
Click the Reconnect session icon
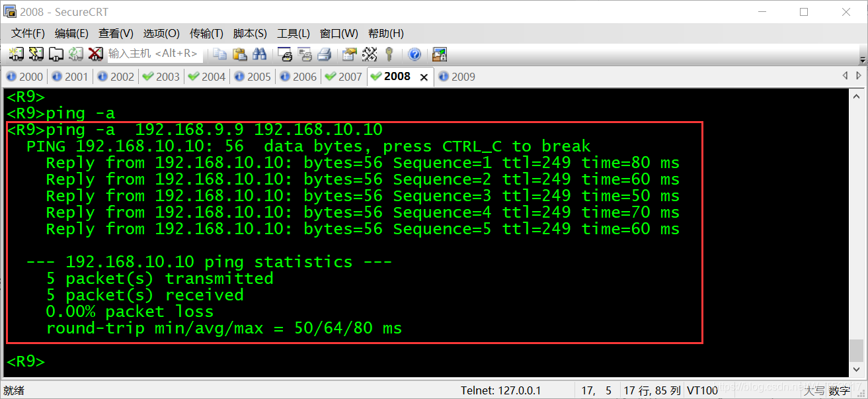[x=75, y=54]
